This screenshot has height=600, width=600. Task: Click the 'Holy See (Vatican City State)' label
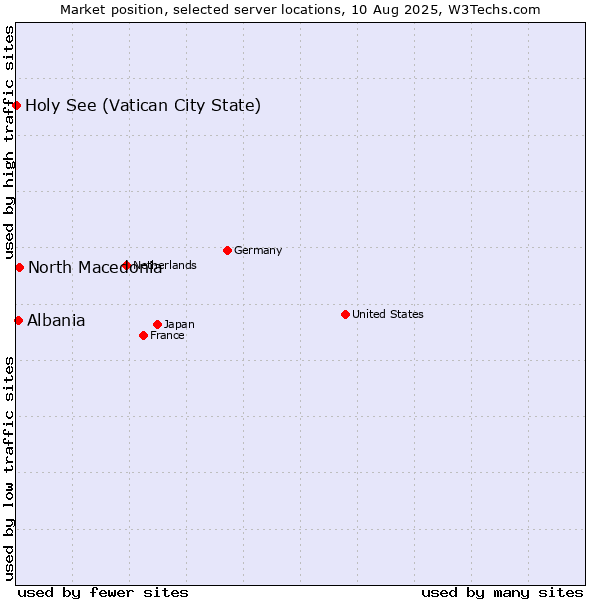143,106
